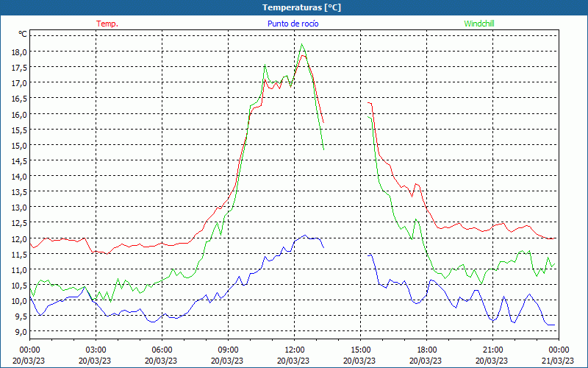
Task: Click the "00:00" time label dated 21/03/23
Action: pyautogui.click(x=559, y=350)
